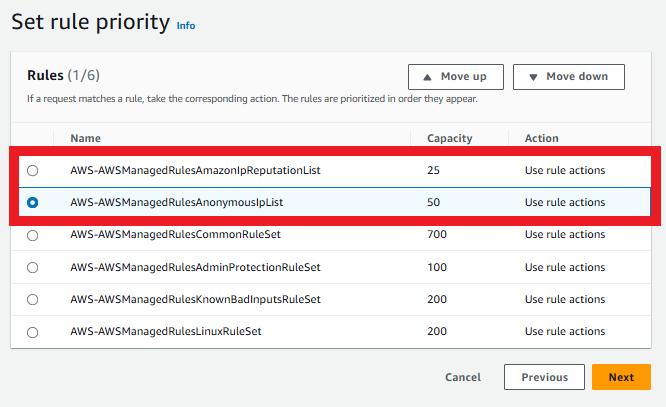Click AnonymousIpList 'Use rule actions' cell
666x407 pixels.
(x=565, y=202)
